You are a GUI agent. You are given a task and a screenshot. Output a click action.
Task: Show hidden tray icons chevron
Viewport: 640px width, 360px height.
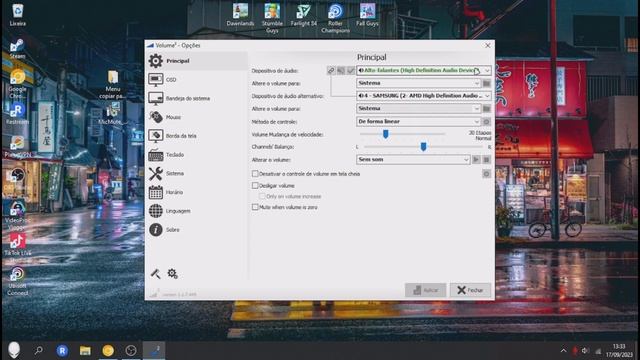(563, 351)
